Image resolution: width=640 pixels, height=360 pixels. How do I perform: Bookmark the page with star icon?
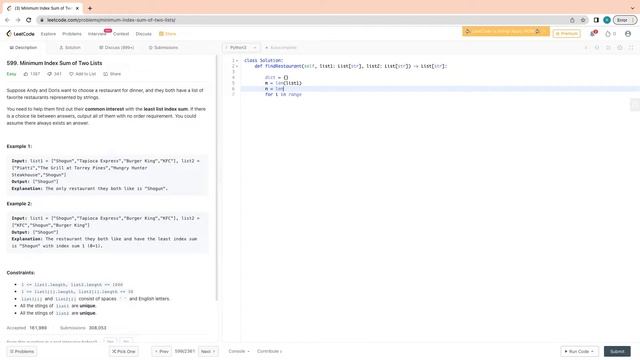pos(583,20)
